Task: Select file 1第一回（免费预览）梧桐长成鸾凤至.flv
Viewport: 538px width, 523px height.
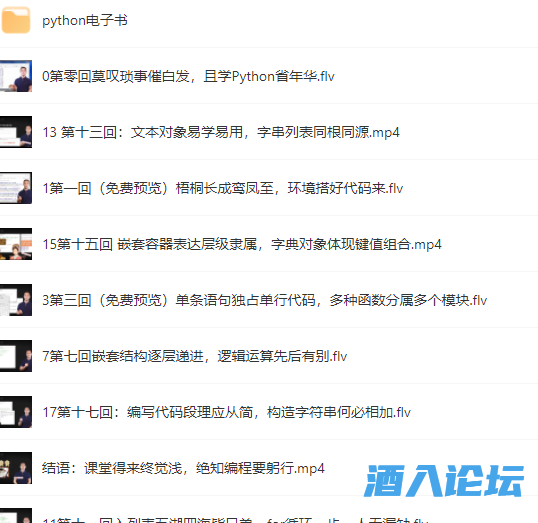Action: pos(222,188)
